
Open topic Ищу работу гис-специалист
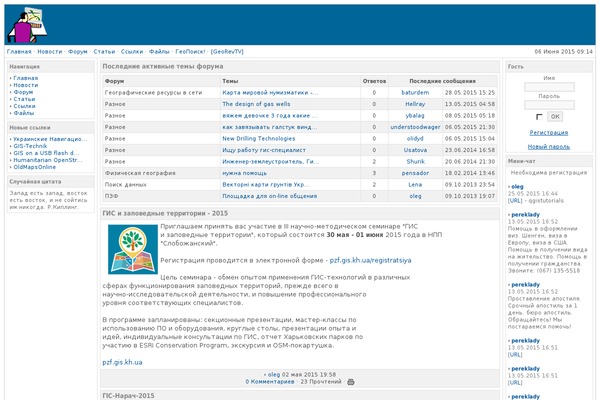tap(264, 150)
